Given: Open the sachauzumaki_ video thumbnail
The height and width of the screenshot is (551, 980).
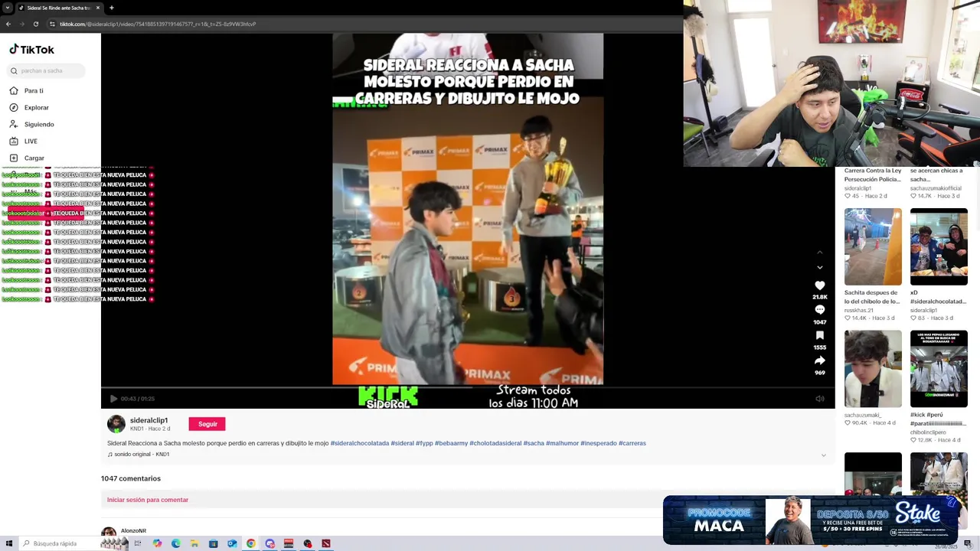Looking at the screenshot, I should 873,369.
